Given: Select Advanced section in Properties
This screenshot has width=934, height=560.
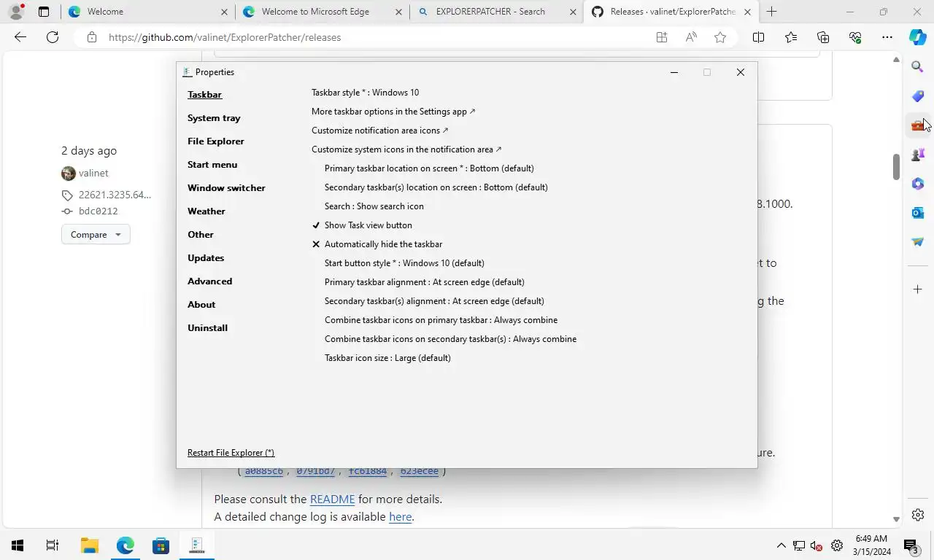Looking at the screenshot, I should pyautogui.click(x=209, y=281).
